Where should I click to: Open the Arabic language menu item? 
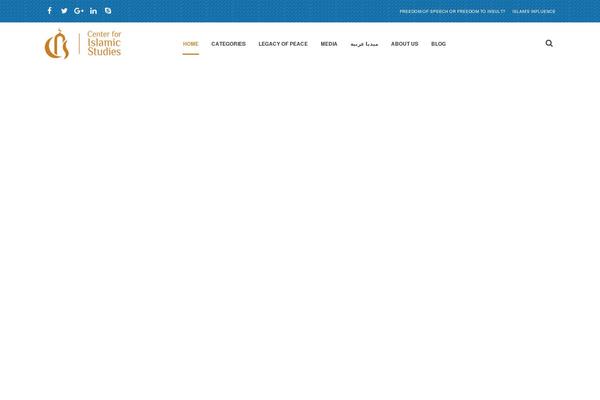coord(364,44)
